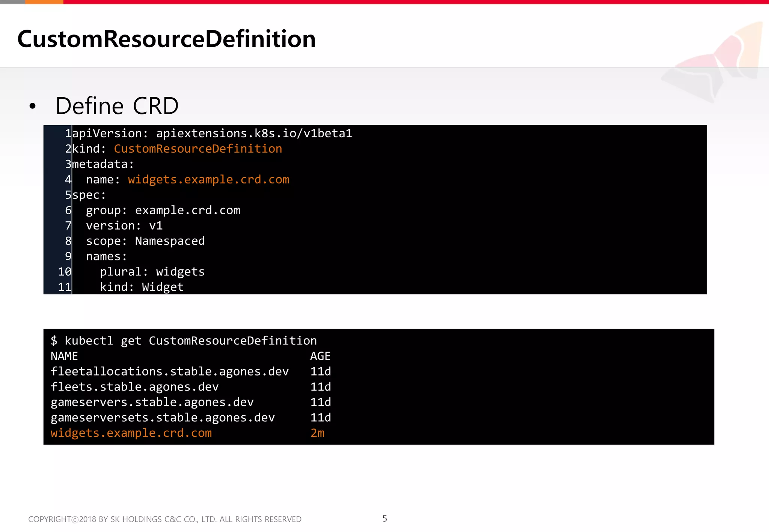The width and height of the screenshot is (769, 532).
Task: Click the fleetallocations.stable.agones.dev row
Action: 170,371
